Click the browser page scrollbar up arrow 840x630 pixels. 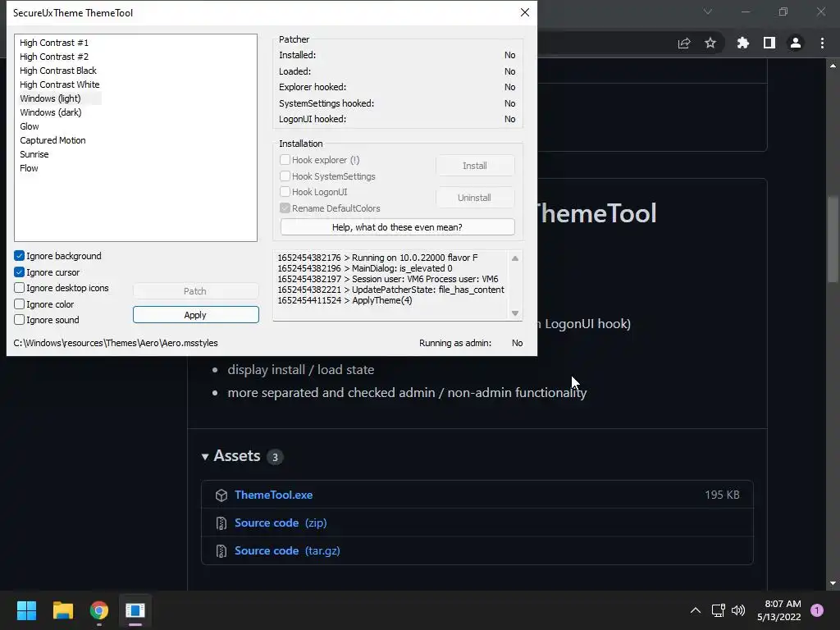point(833,66)
